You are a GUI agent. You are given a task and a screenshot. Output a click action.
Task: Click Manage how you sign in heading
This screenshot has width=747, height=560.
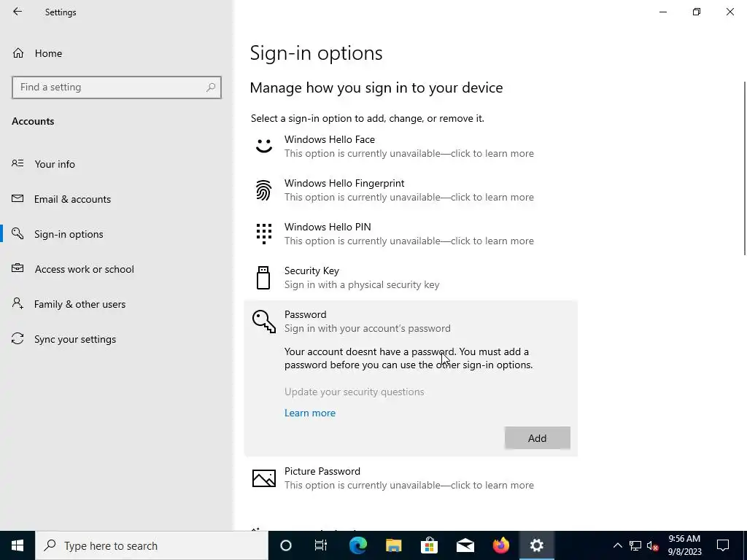click(376, 87)
